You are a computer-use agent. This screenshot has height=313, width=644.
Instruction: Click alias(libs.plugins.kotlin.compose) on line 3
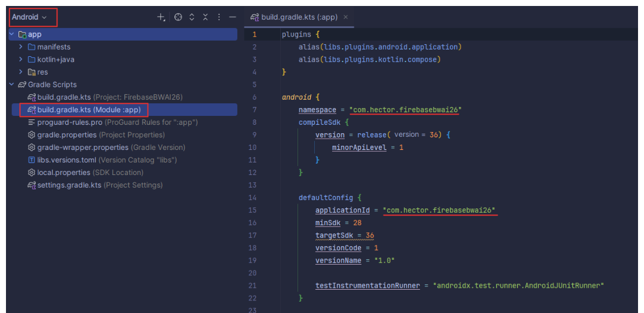pos(370,60)
